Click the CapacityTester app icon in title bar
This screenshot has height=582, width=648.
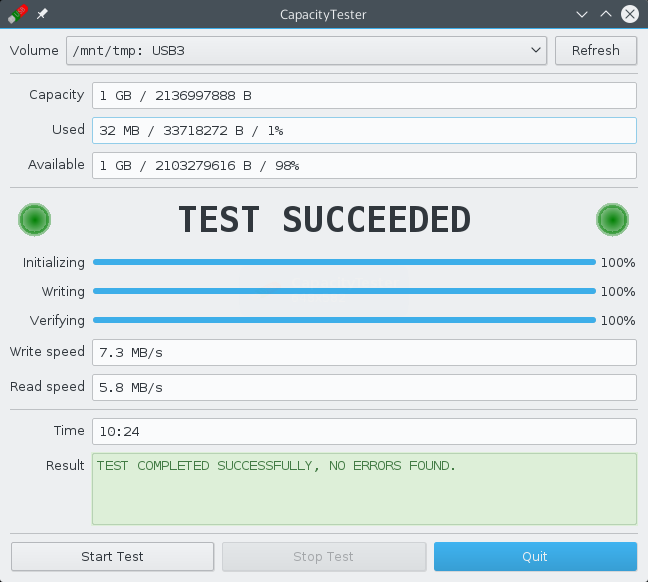point(17,14)
